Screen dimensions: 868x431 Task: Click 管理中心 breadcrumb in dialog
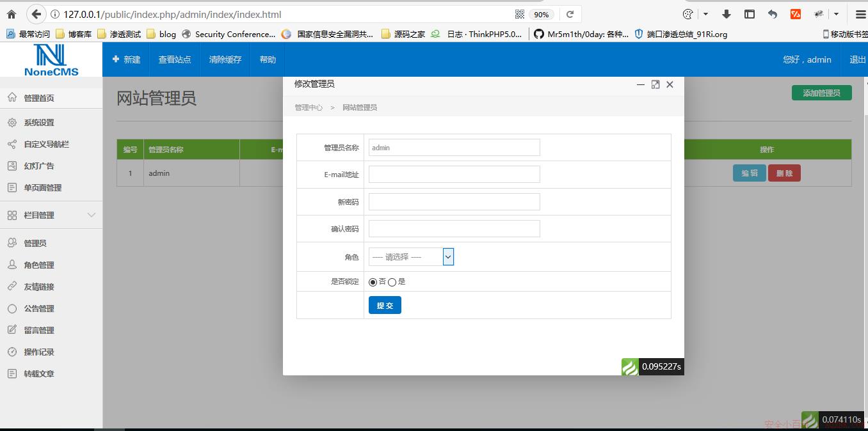pos(309,107)
